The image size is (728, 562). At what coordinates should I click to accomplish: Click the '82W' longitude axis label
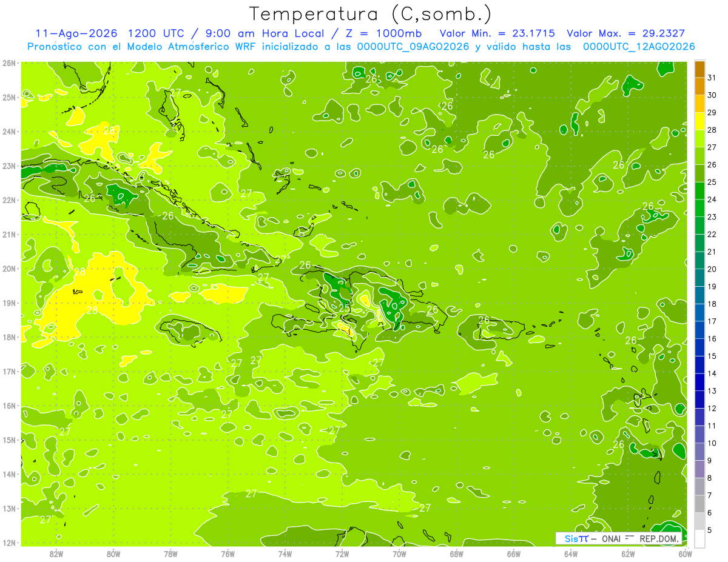pyautogui.click(x=56, y=553)
